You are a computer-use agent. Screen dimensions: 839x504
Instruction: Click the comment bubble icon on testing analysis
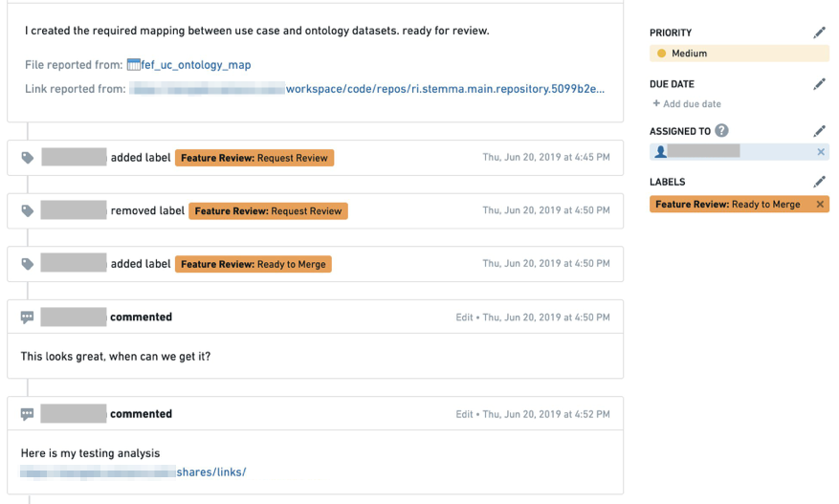click(x=28, y=414)
